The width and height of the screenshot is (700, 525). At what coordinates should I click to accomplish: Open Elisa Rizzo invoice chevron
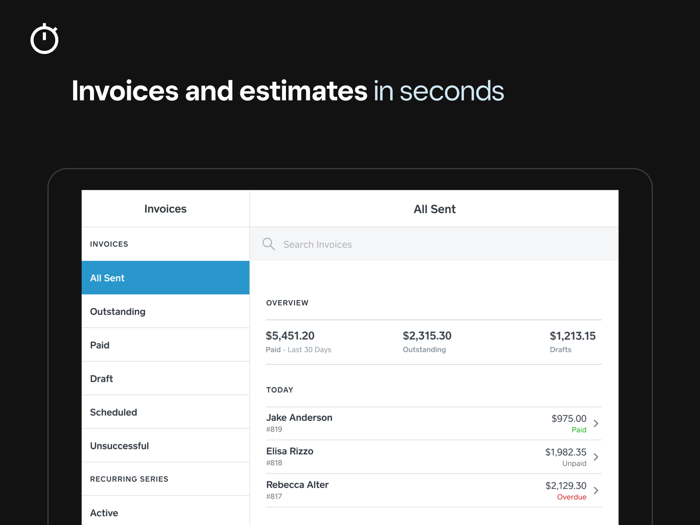coord(596,457)
